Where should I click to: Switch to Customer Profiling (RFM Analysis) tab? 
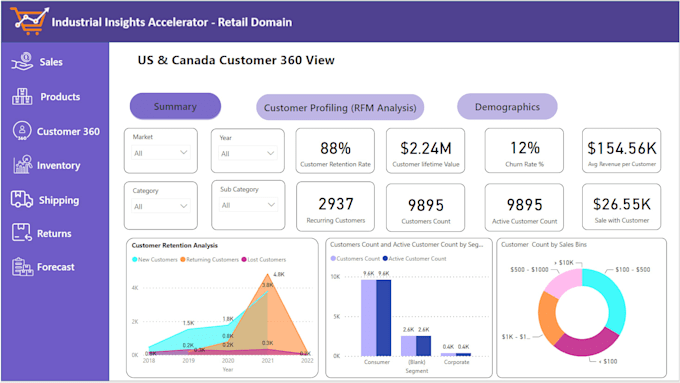coord(340,108)
